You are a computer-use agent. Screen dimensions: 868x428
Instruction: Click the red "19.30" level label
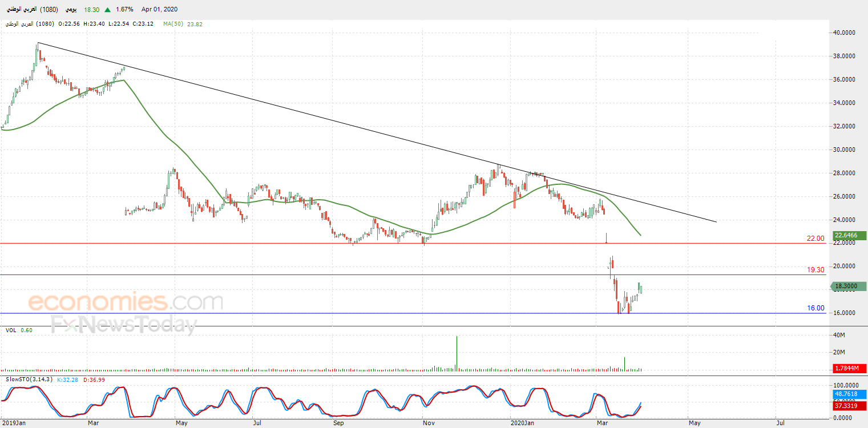815,270
